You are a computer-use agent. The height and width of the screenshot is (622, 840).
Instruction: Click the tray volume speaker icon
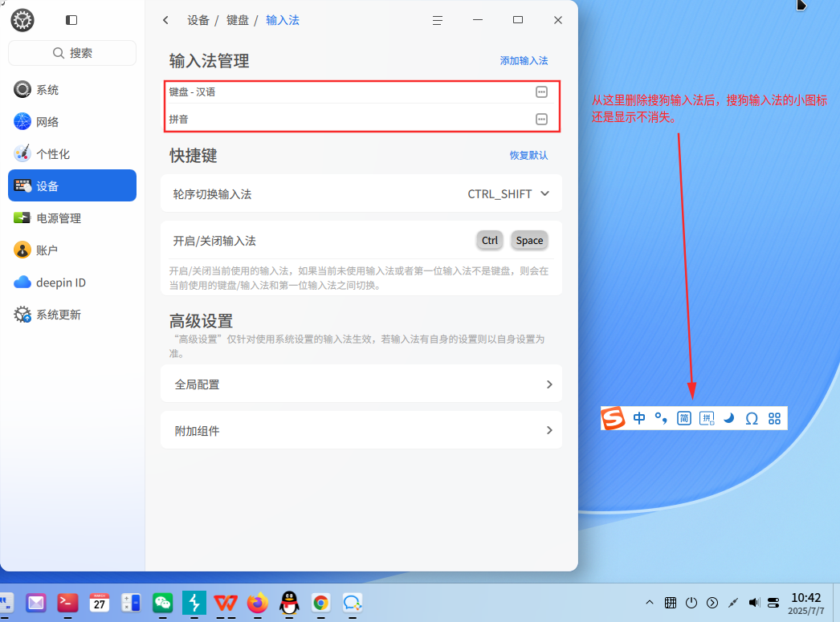pyautogui.click(x=754, y=603)
